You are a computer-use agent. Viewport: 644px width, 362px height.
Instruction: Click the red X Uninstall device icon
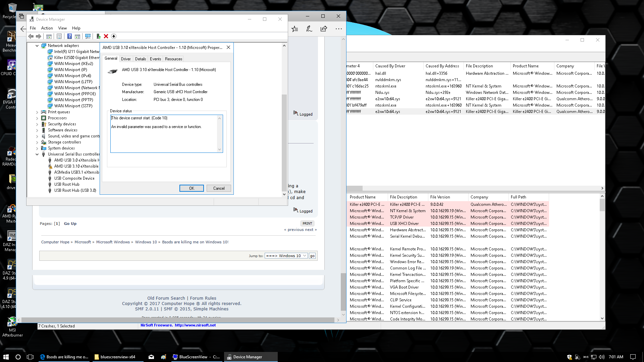(106, 36)
